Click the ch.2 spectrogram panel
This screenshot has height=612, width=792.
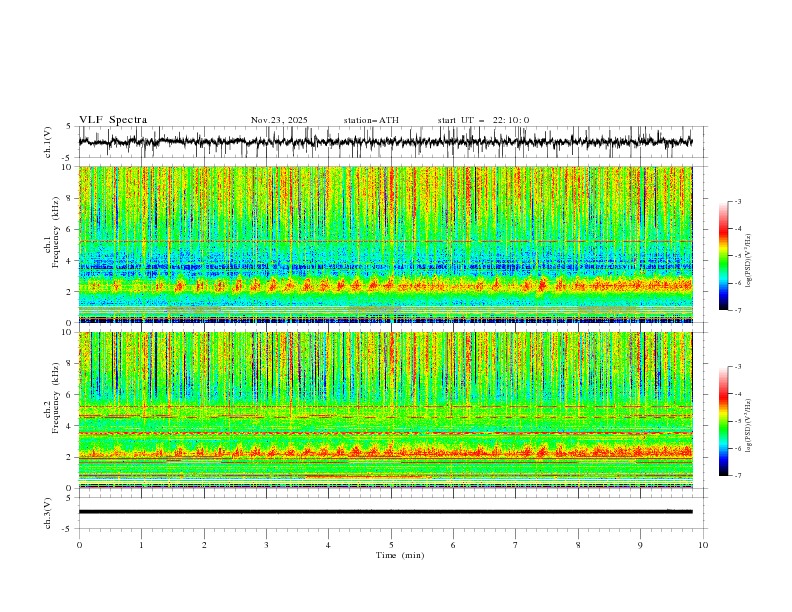[385, 410]
